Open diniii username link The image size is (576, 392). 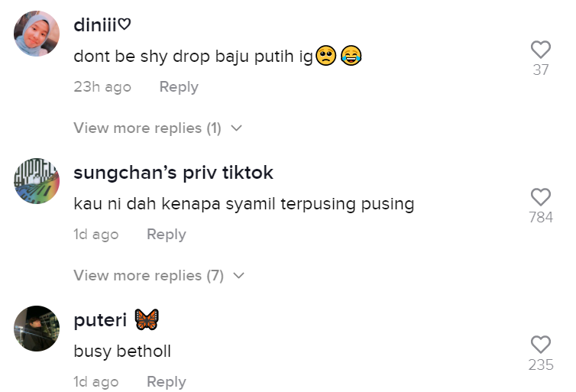(x=102, y=24)
